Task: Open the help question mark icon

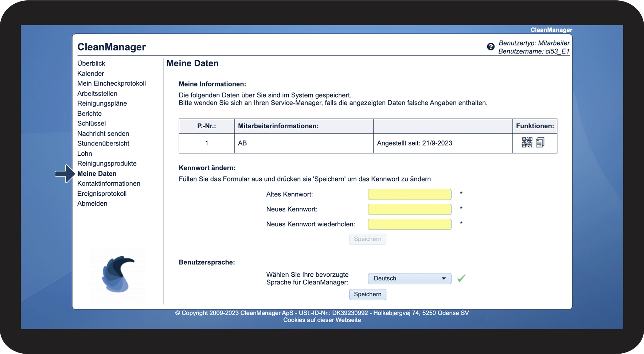Action: tap(491, 47)
